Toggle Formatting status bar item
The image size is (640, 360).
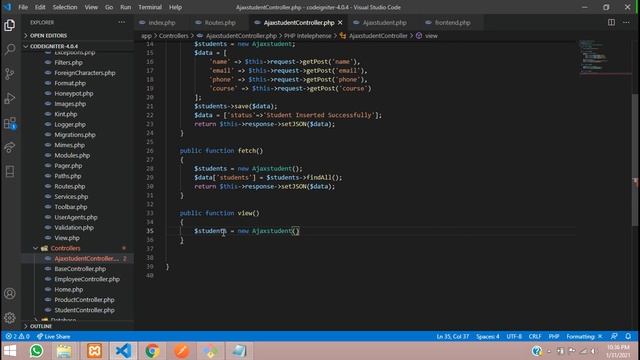click(584, 336)
